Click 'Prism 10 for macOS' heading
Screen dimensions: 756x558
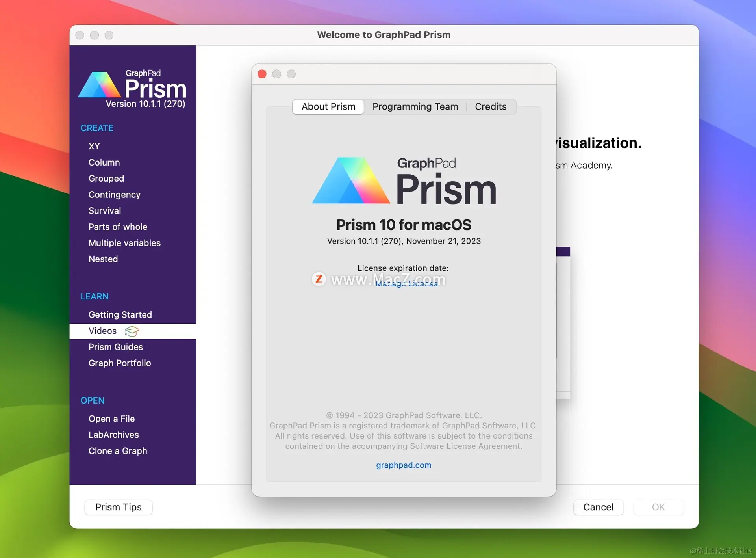[x=404, y=225]
